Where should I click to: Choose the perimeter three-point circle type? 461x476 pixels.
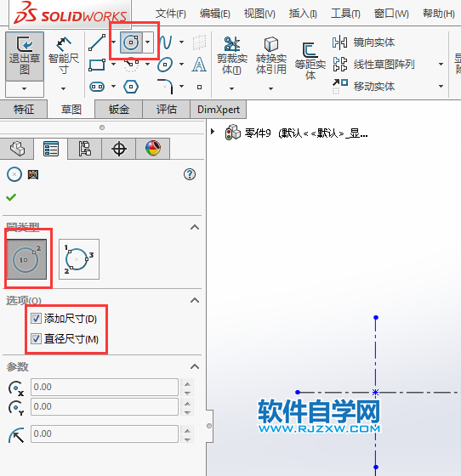pyautogui.click(x=79, y=259)
